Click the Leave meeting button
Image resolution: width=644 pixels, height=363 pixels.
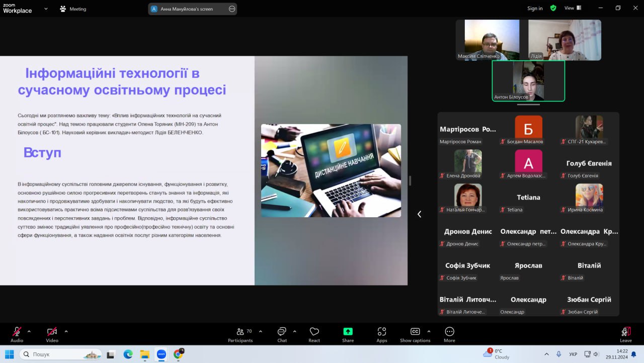[x=625, y=334]
